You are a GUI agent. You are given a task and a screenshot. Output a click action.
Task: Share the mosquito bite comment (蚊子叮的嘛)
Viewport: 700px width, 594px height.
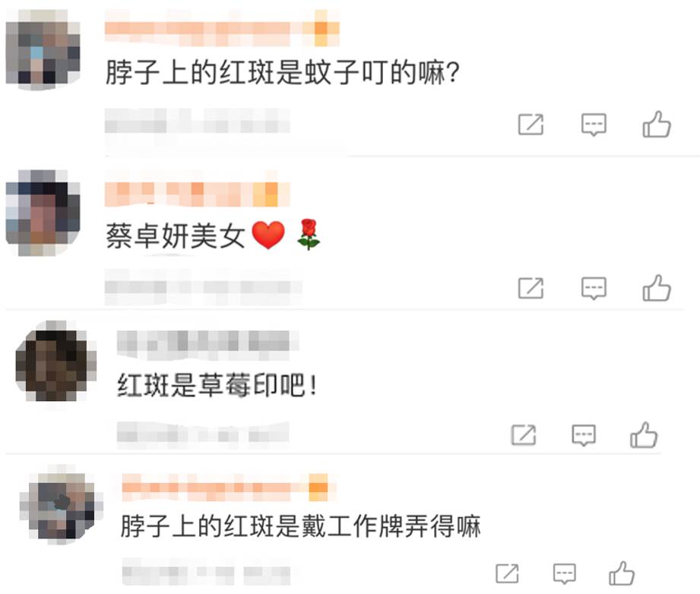531,125
